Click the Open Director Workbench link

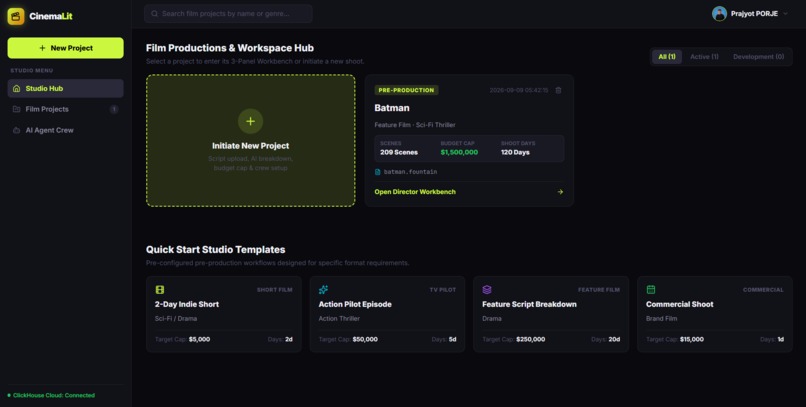pyautogui.click(x=415, y=192)
